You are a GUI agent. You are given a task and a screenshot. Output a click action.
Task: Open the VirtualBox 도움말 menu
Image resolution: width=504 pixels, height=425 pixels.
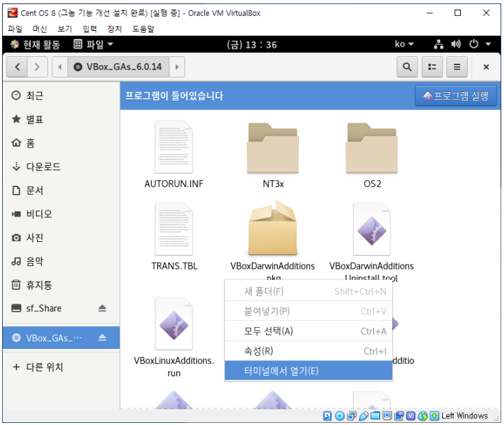tap(143, 29)
